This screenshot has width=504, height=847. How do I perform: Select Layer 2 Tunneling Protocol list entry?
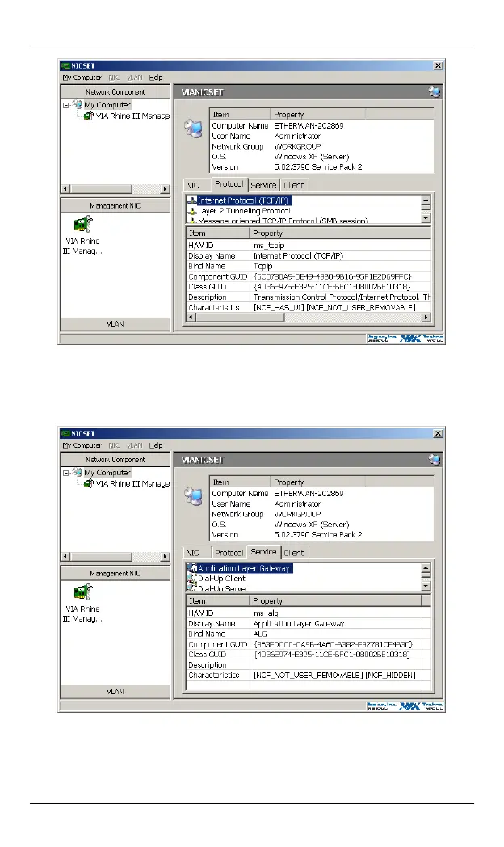point(243,210)
